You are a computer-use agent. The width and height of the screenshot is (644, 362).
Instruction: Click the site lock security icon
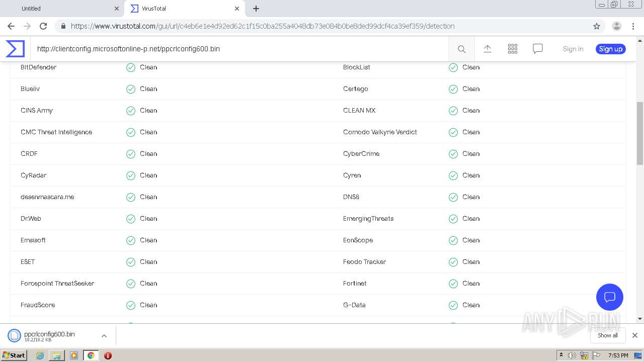63,26
